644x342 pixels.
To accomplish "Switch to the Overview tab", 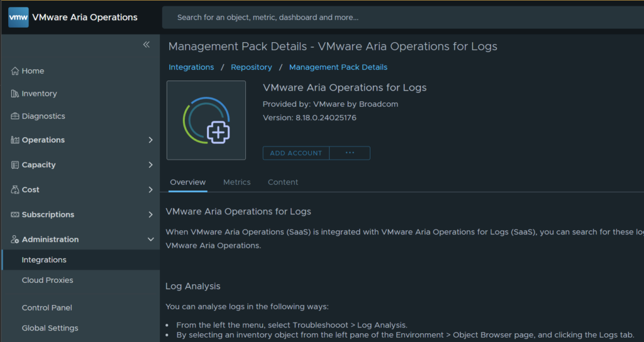I will pos(187,182).
